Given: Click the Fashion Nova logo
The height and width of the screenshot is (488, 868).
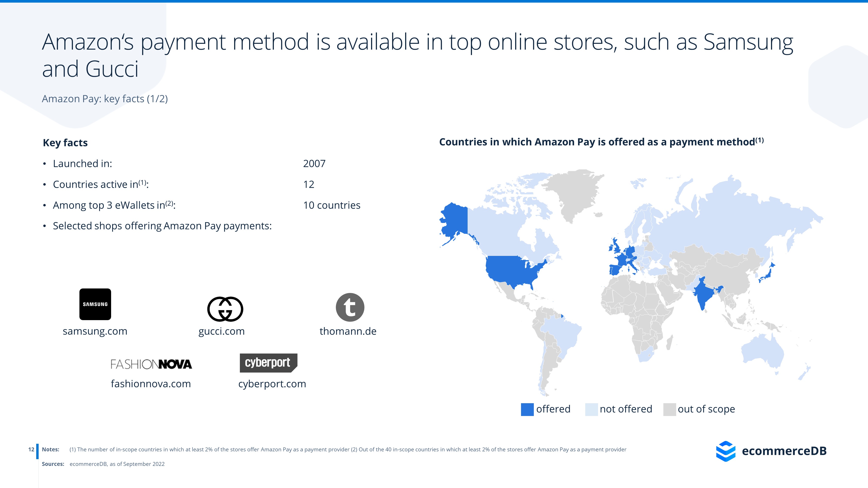Looking at the screenshot, I should point(151,364).
